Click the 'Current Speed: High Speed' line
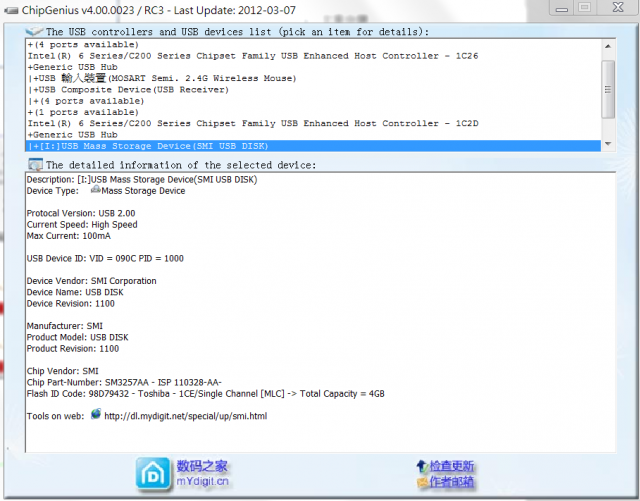The image size is (640, 501). [x=82, y=225]
